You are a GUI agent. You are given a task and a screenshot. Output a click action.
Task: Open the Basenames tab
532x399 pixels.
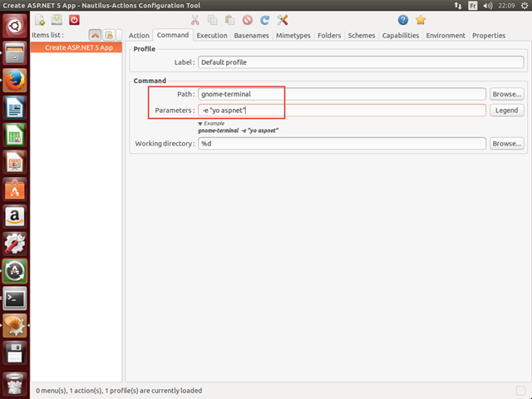coord(251,35)
